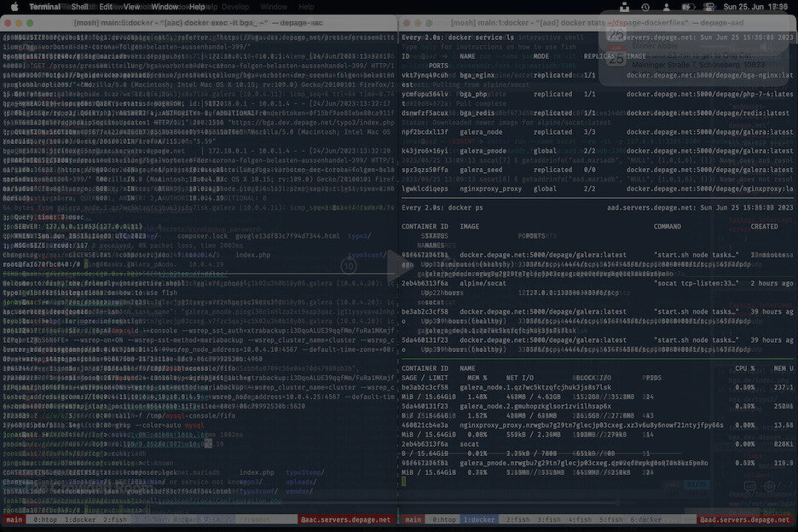Select 0:htop tab in depage-aac window
This screenshot has height=532, width=798.
pos(45,520)
